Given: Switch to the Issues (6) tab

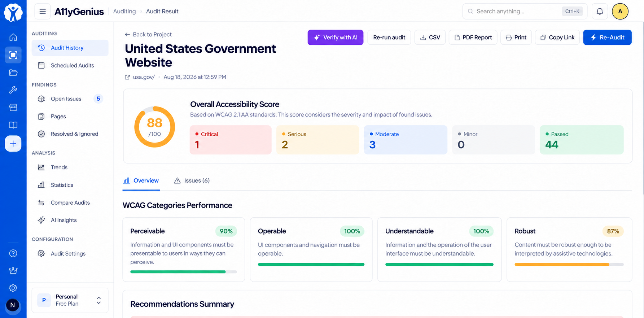Looking at the screenshot, I should pyautogui.click(x=192, y=181).
